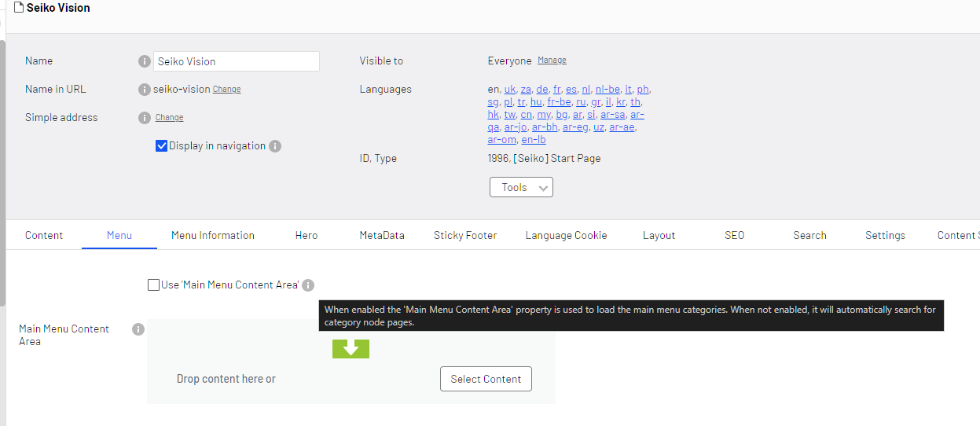Go to the SEO tab
This screenshot has width=980, height=426.
734,235
